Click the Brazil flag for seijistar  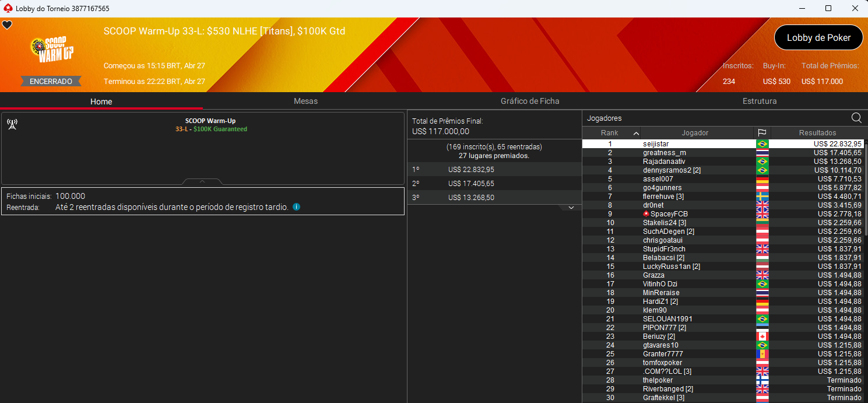[x=762, y=144]
